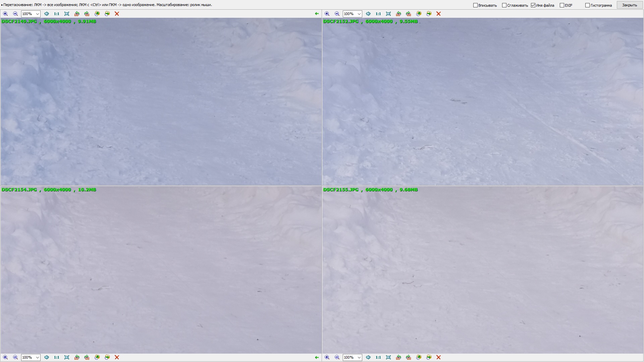The image size is (644, 362).
Task: Fit DSCF2149.JPG image to its panel
Action: click(x=47, y=14)
